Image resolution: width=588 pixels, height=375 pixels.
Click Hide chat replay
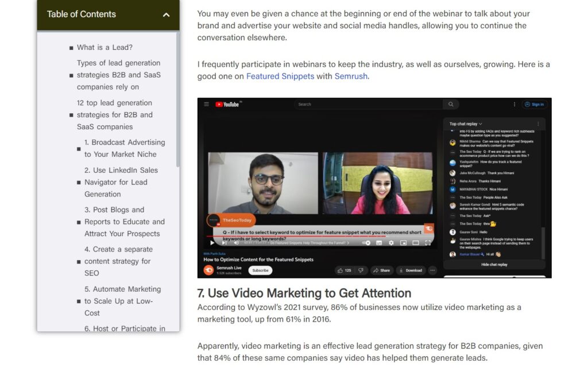[x=494, y=265]
